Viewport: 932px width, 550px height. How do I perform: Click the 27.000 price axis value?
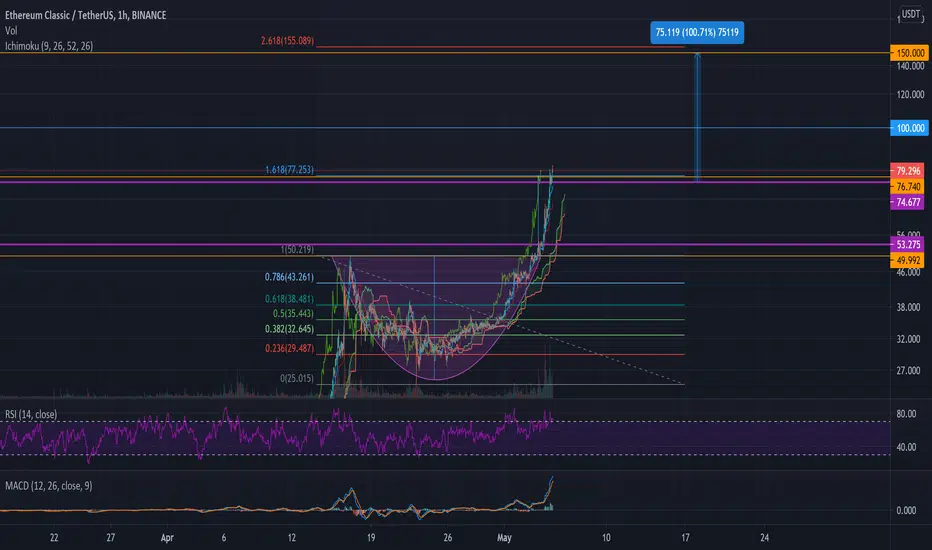(908, 370)
